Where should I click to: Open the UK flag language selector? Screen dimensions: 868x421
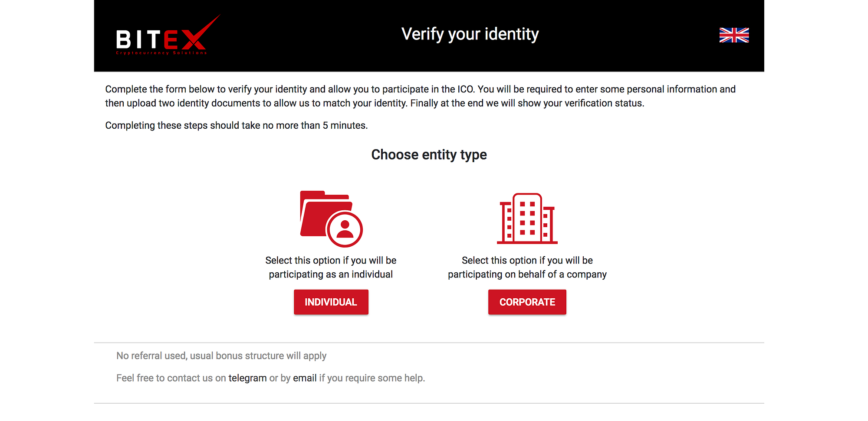[734, 35]
